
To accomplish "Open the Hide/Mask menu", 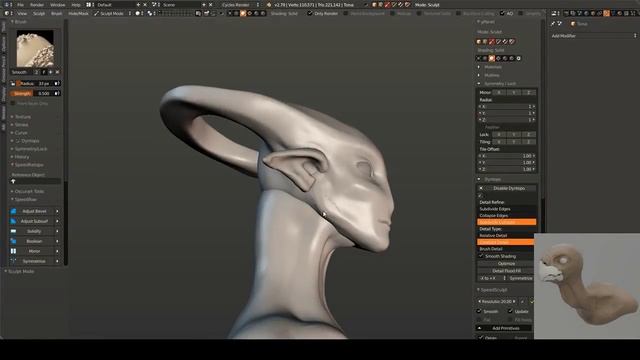I will pyautogui.click(x=78, y=13).
